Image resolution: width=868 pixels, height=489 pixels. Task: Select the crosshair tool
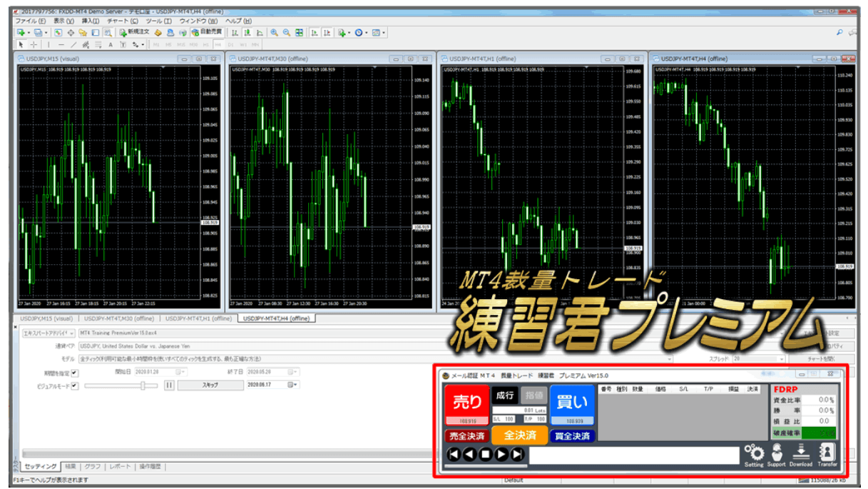coord(34,44)
